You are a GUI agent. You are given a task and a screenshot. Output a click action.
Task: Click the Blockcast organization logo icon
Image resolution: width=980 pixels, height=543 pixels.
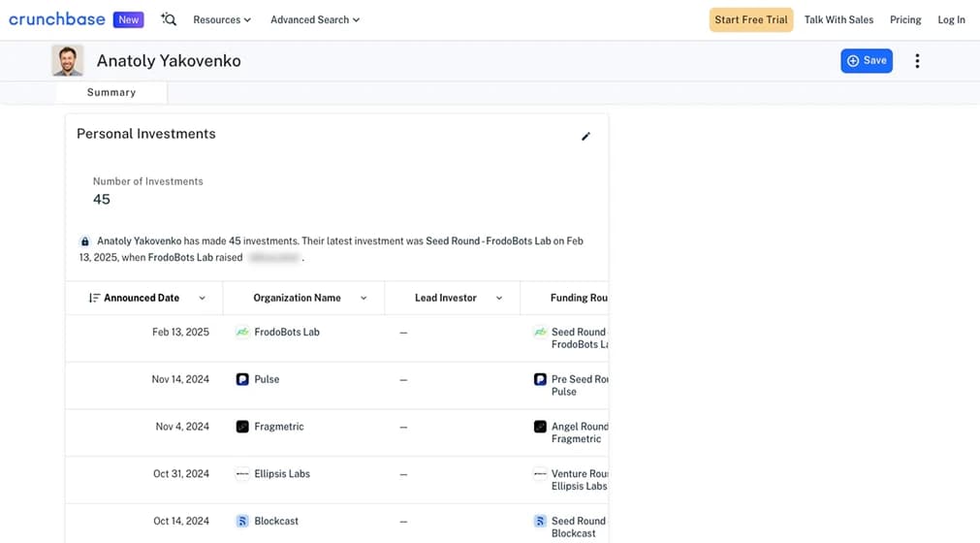(x=242, y=521)
